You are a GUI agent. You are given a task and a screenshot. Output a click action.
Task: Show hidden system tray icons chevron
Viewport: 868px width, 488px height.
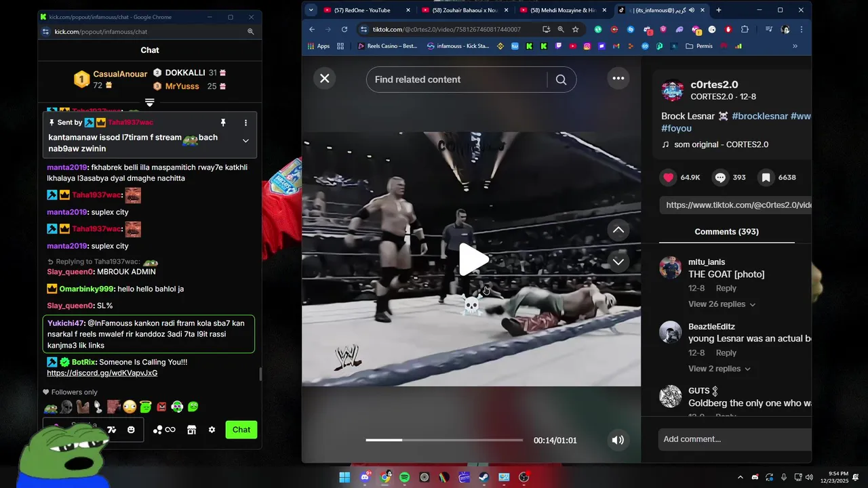coord(740,477)
